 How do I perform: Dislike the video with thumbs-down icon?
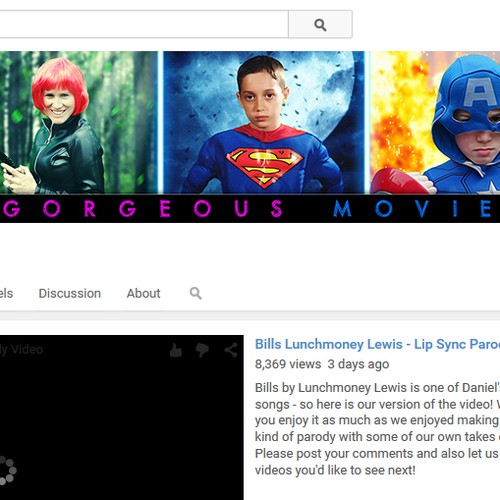[x=202, y=350]
